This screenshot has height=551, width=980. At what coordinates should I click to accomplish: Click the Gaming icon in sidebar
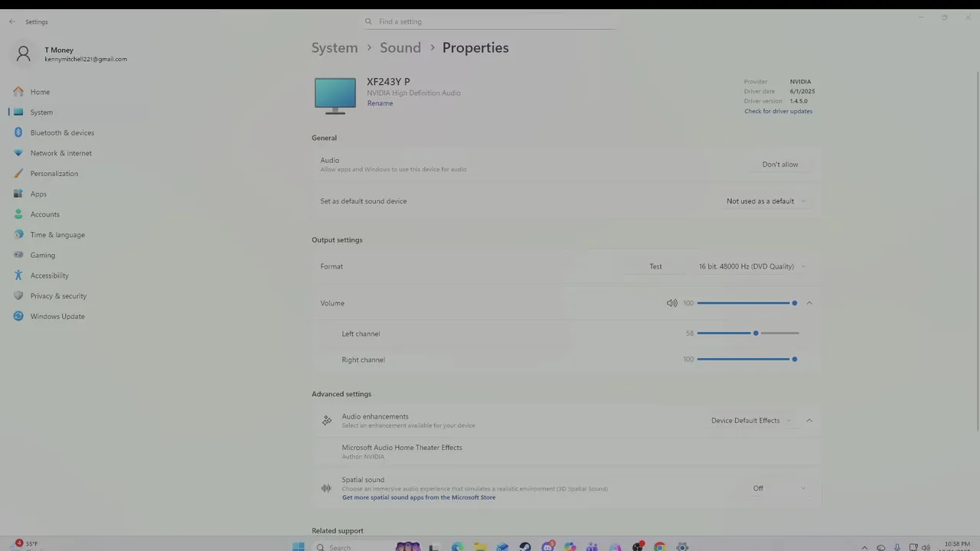(18, 255)
